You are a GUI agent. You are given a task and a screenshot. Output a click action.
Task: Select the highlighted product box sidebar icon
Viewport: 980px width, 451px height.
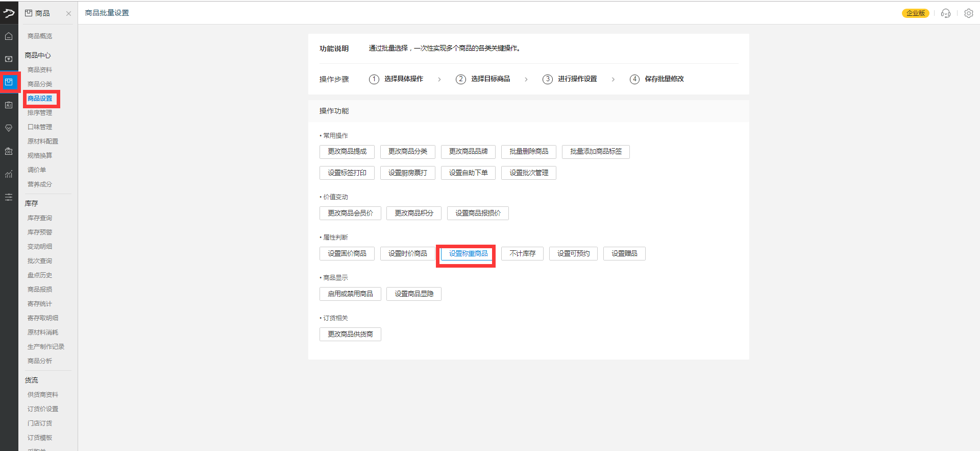(9, 82)
